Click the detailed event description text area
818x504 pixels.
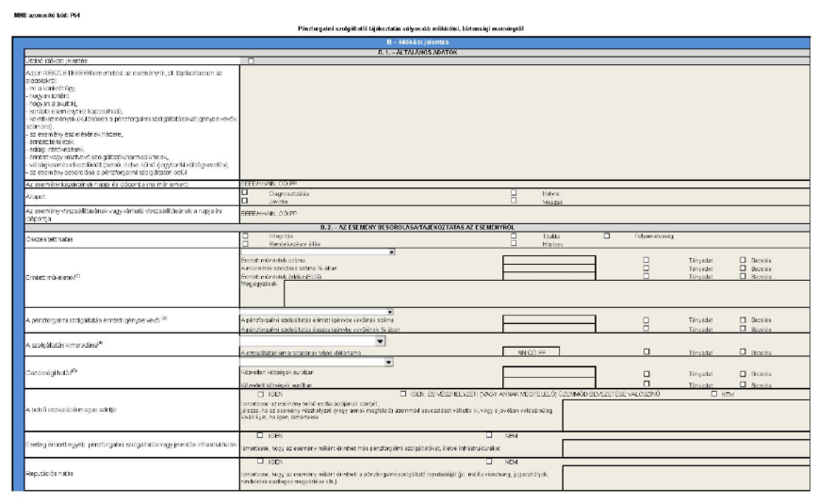tap(525, 122)
